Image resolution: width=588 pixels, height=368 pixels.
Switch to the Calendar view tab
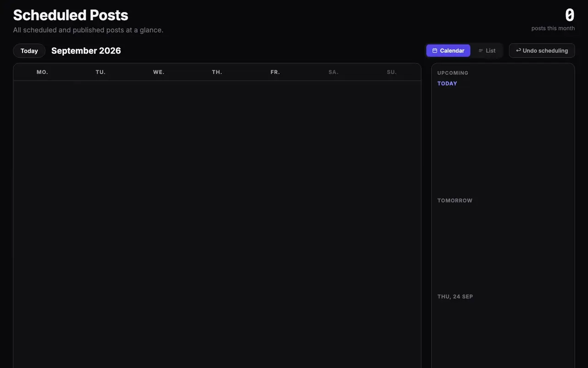click(x=448, y=51)
